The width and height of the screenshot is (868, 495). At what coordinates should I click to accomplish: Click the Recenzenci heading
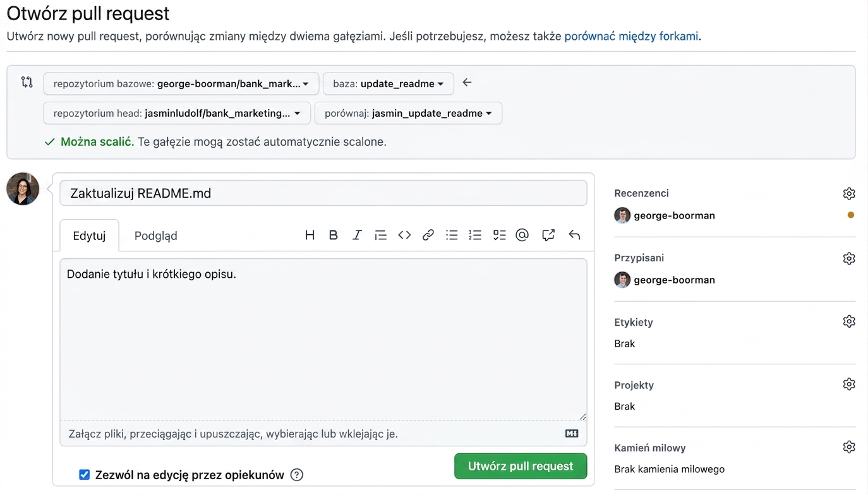click(641, 193)
